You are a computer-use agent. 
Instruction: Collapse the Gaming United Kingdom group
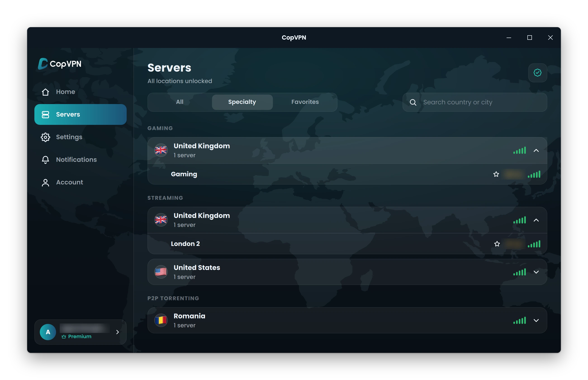[x=536, y=150]
